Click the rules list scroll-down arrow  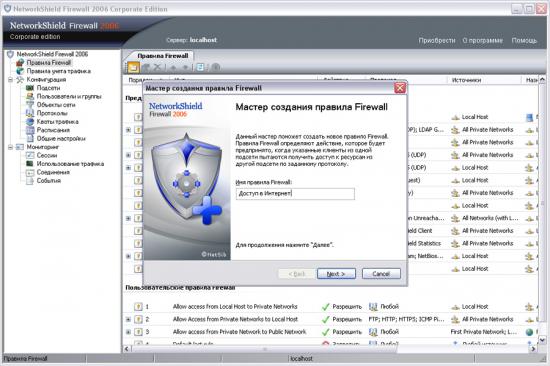542,340
